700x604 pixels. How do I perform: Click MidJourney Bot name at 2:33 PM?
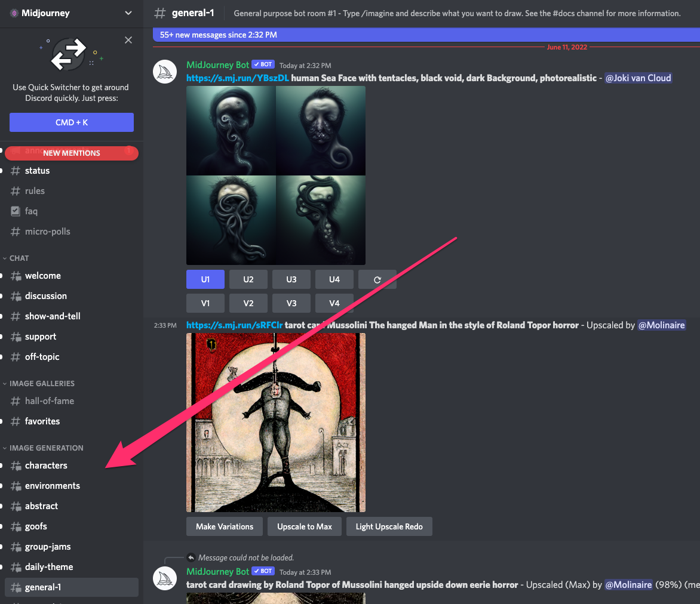click(x=217, y=571)
